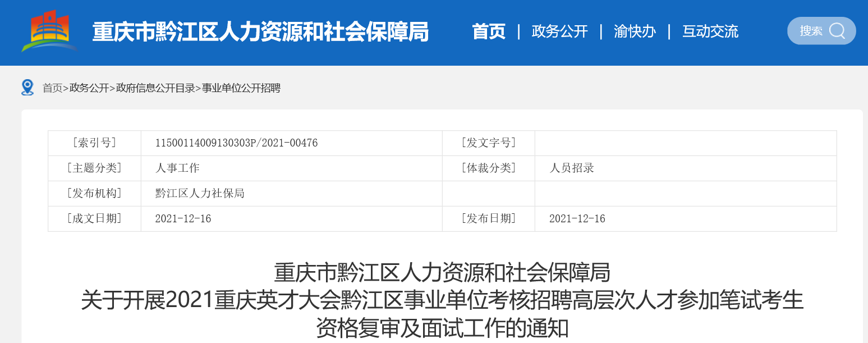This screenshot has height=343, width=868.
Task: Open the 渝快办 navigation item
Action: tap(635, 31)
